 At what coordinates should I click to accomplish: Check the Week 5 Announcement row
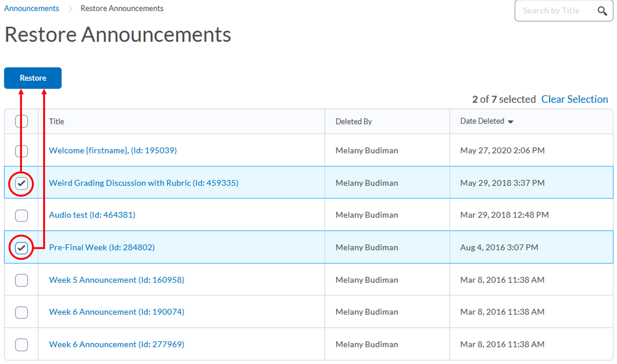[21, 280]
